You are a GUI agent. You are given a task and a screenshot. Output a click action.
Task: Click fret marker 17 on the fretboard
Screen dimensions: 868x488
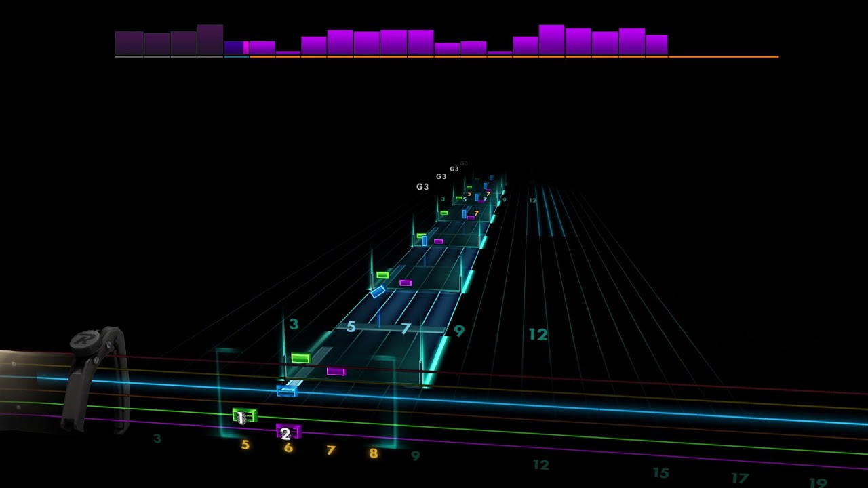tap(740, 478)
